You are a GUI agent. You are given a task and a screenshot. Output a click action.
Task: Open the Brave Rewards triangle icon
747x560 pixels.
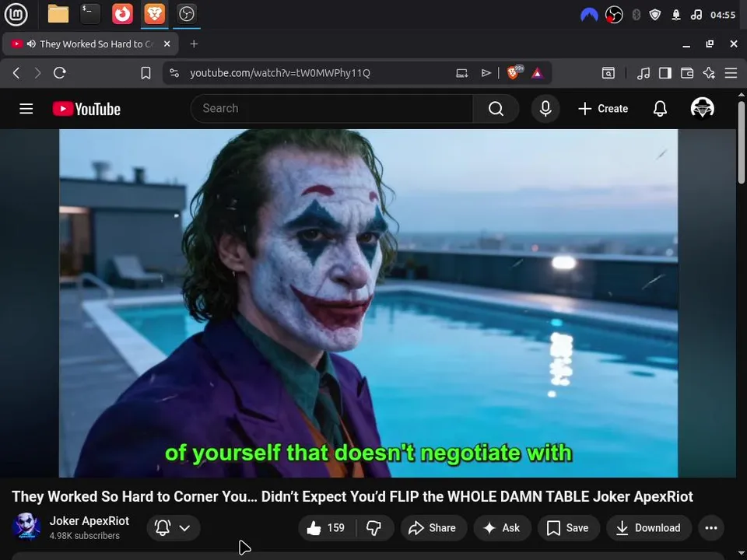click(538, 73)
